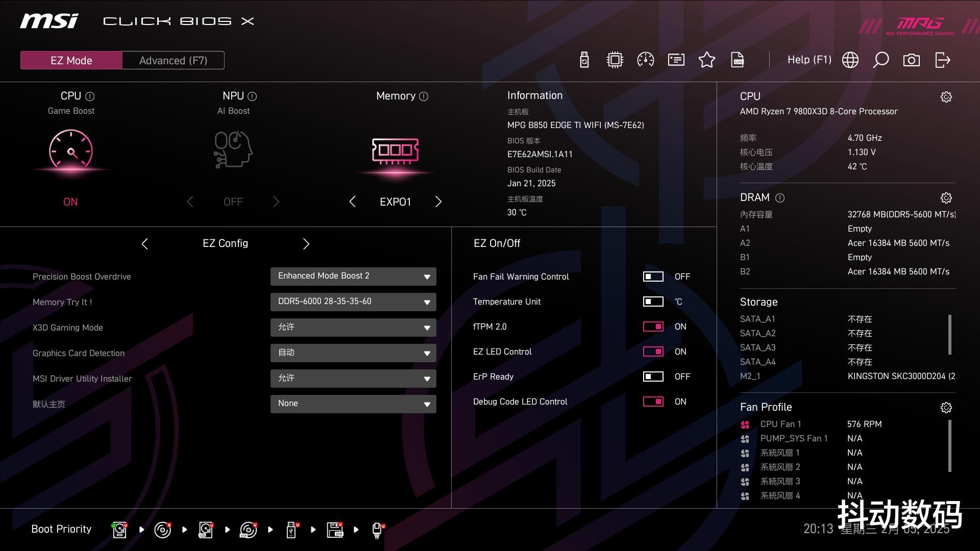Select USB floppy boot device icon
The width and height of the screenshot is (980, 551).
335,530
